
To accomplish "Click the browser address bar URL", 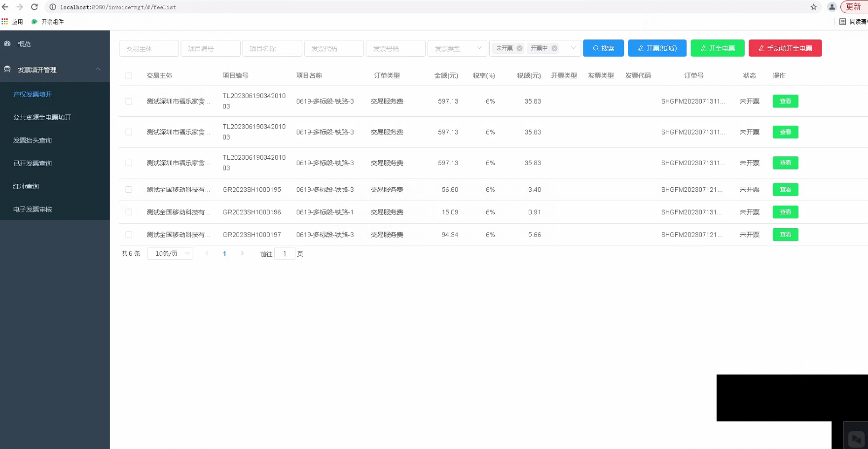I will point(118,7).
